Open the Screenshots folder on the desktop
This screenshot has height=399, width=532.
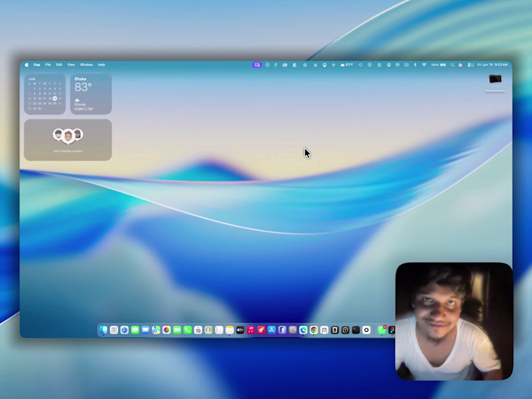[x=495, y=82]
